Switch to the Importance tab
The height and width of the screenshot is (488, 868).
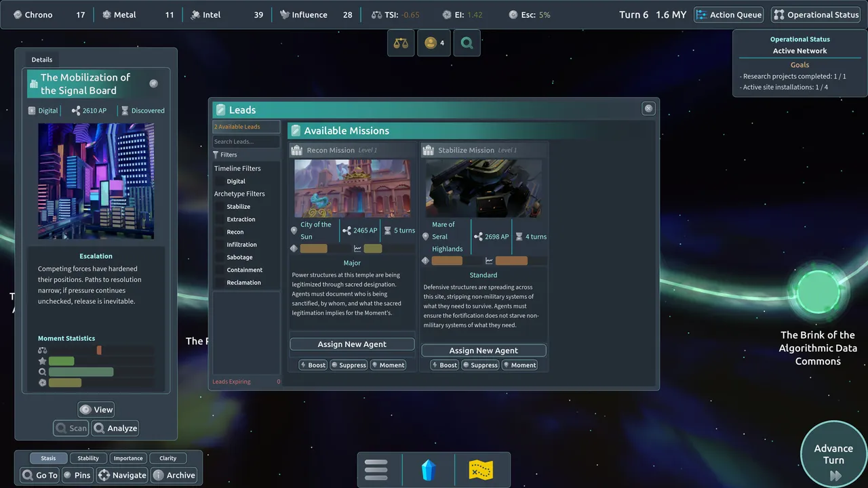(128, 458)
